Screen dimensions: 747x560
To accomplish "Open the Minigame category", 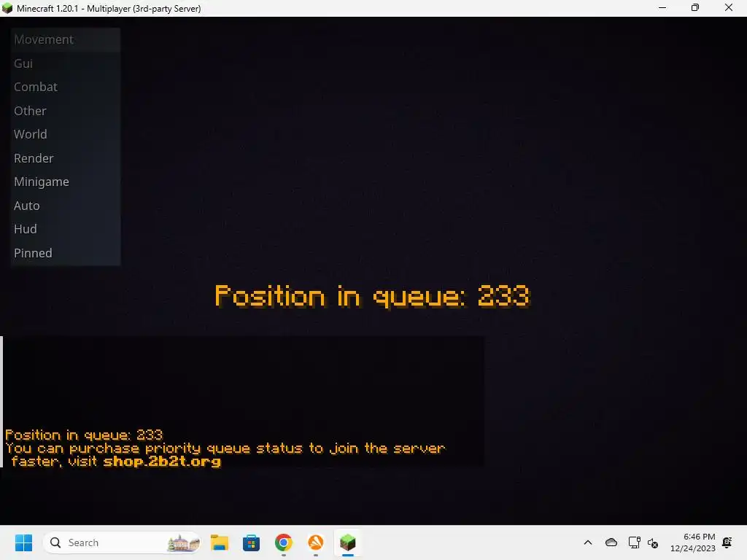I will 65,182.
